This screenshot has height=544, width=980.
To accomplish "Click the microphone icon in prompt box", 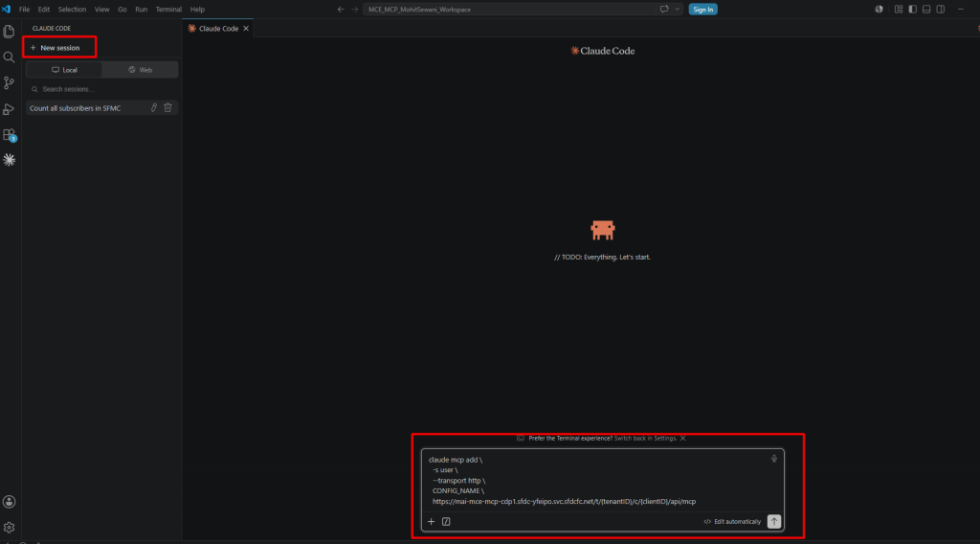I will coord(773,459).
